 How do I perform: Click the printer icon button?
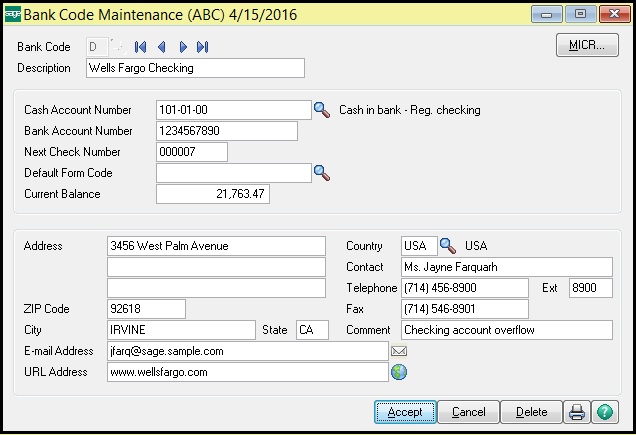pos(576,412)
